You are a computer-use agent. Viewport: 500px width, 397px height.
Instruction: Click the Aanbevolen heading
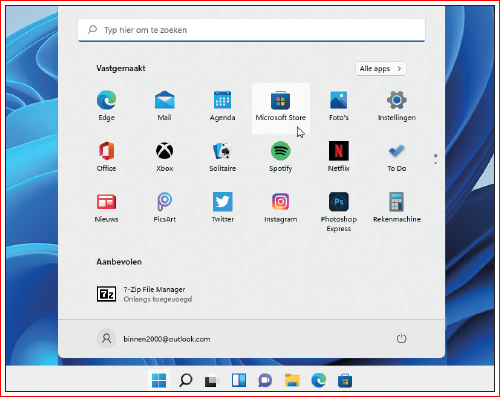click(119, 262)
